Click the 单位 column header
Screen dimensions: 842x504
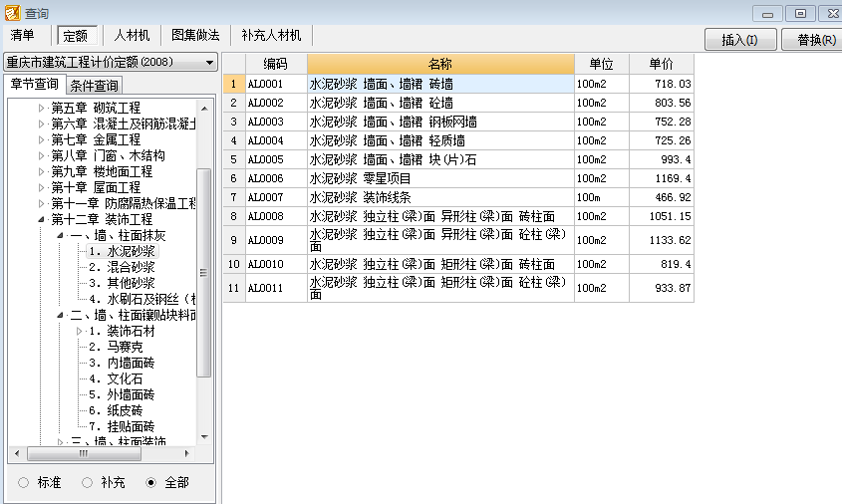[x=602, y=64]
